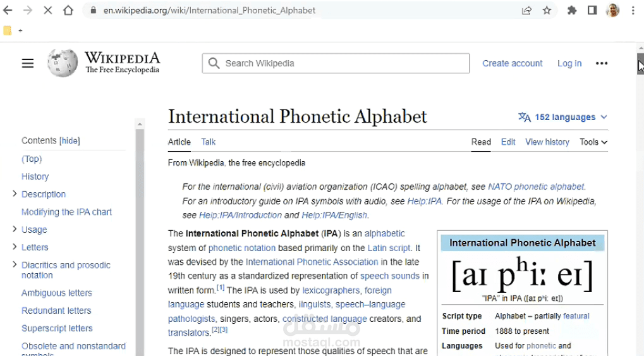Click the address bar URL

209,10
